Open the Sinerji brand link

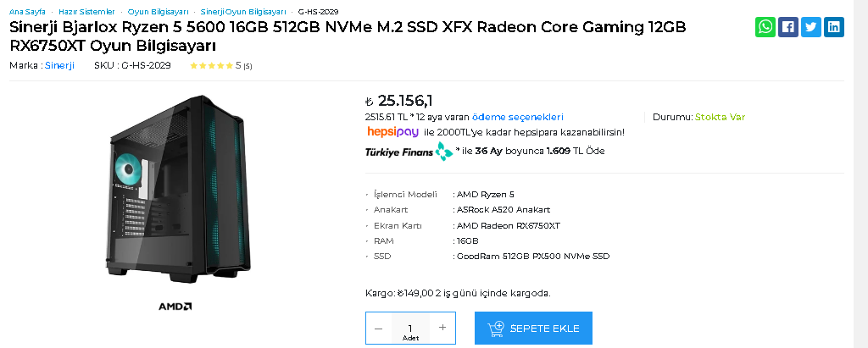(x=59, y=65)
